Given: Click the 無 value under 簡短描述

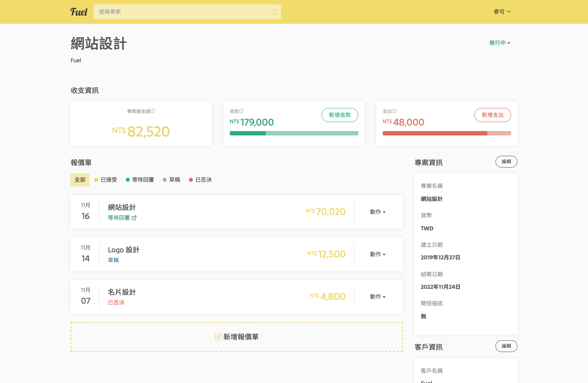Looking at the screenshot, I should (423, 316).
